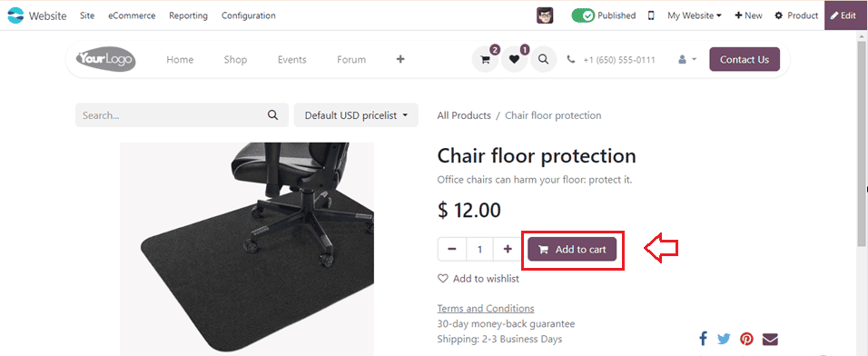Open the Reporting menu

pos(188,15)
